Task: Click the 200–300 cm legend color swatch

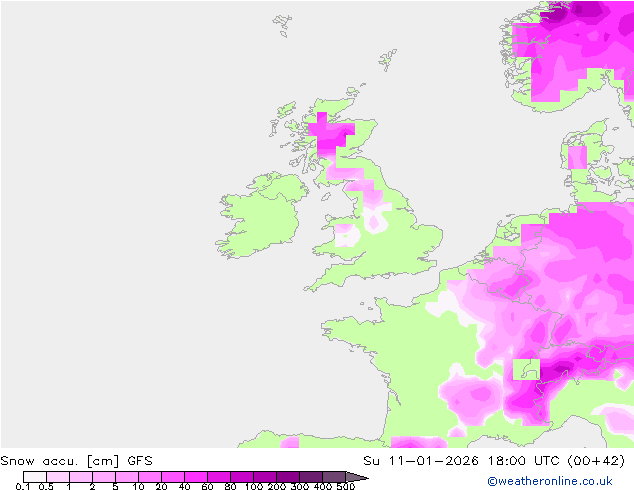Action: 288,477
